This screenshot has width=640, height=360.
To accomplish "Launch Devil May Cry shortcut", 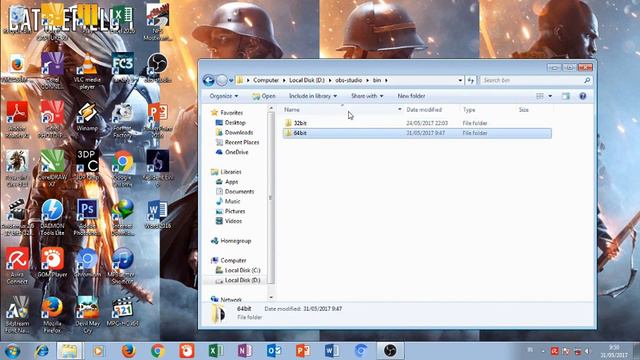I will click(x=87, y=314).
